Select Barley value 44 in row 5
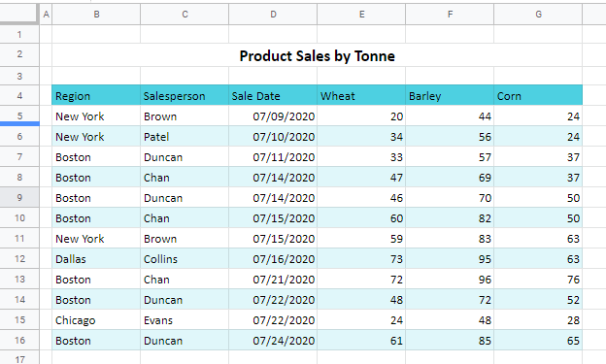This screenshot has width=606, height=364. (450, 116)
